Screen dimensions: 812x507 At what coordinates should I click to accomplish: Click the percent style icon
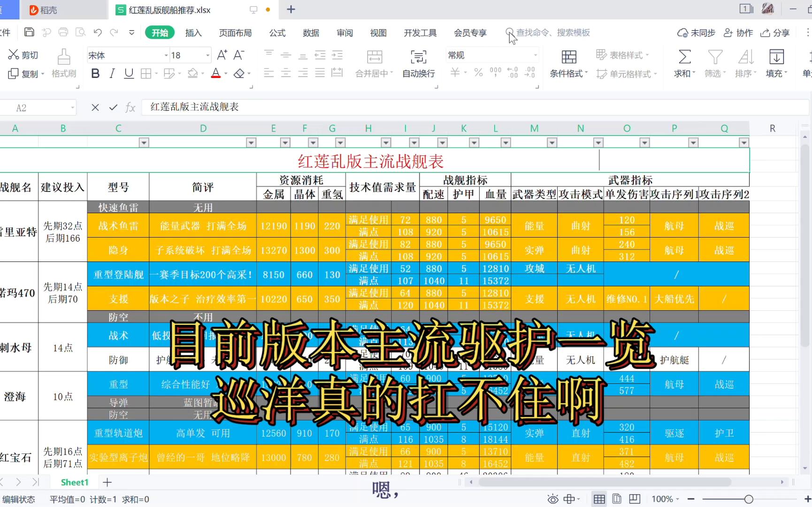pos(478,72)
